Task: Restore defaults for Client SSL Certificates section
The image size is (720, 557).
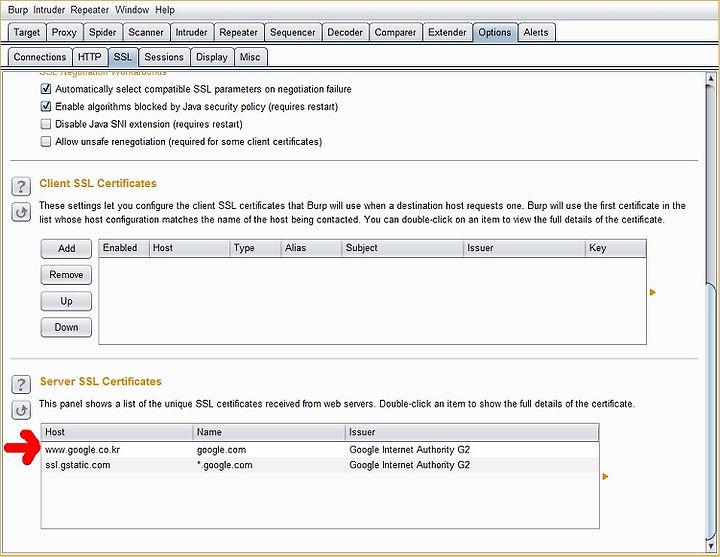Action: tap(21, 212)
